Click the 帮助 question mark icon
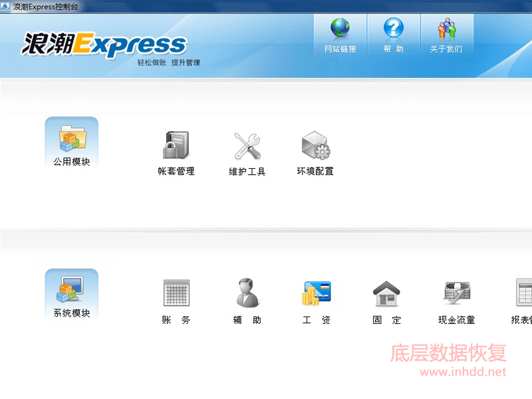The height and width of the screenshot is (399, 532). pyautogui.click(x=393, y=28)
